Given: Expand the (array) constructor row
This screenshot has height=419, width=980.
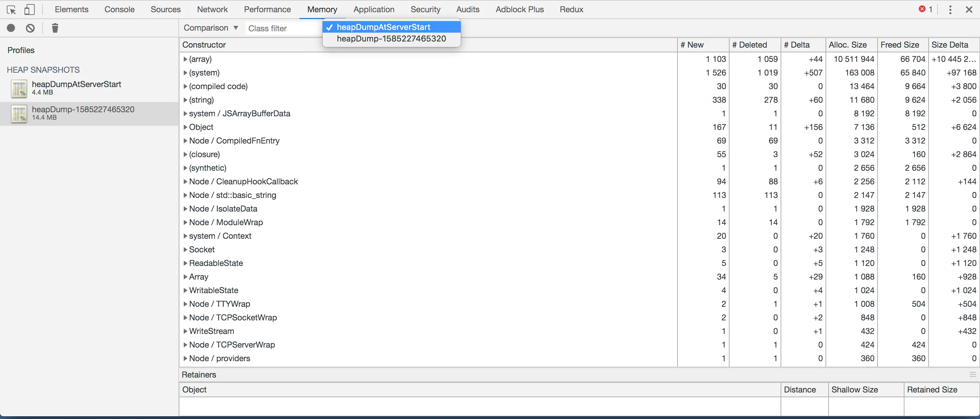Looking at the screenshot, I should pyautogui.click(x=185, y=59).
